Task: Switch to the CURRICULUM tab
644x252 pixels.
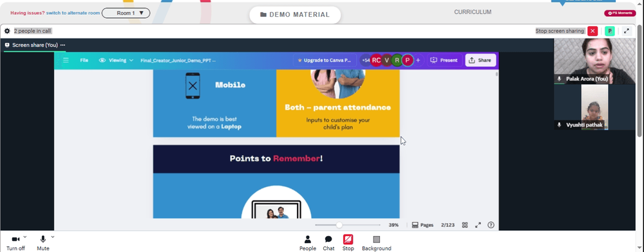Action: [472, 12]
